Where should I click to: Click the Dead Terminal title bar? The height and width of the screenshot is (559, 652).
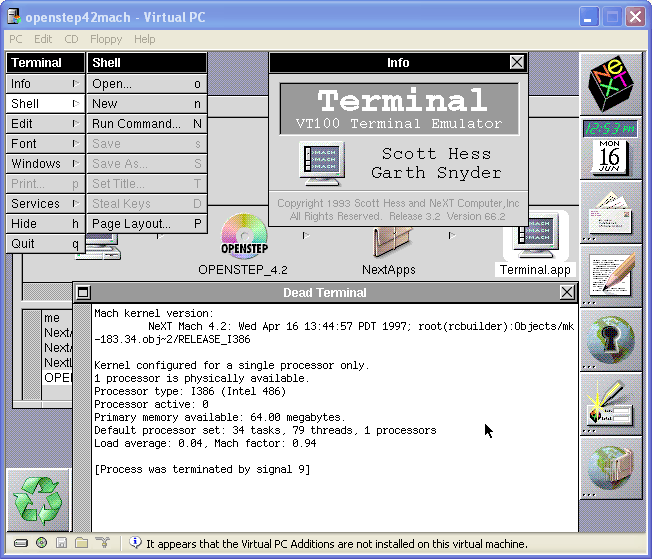tap(325, 292)
